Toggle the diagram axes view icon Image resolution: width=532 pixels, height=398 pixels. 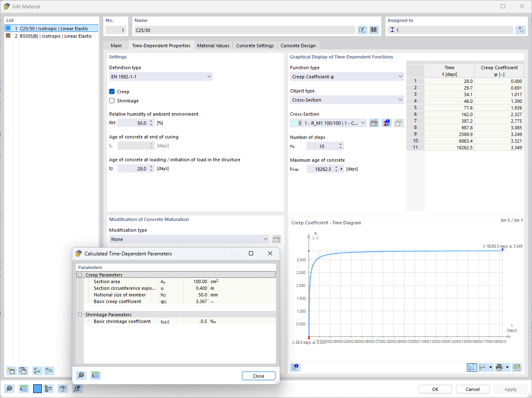(x=472, y=367)
